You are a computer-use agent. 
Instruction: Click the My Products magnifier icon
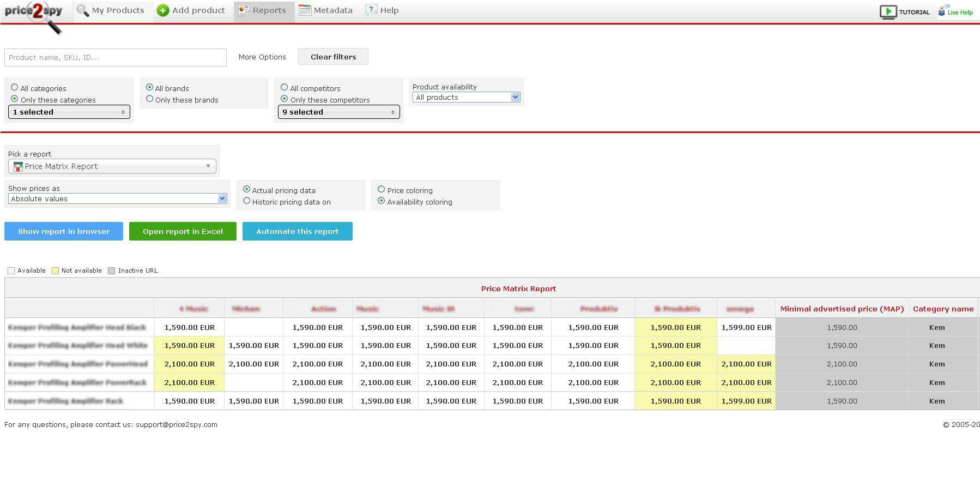pyautogui.click(x=82, y=10)
